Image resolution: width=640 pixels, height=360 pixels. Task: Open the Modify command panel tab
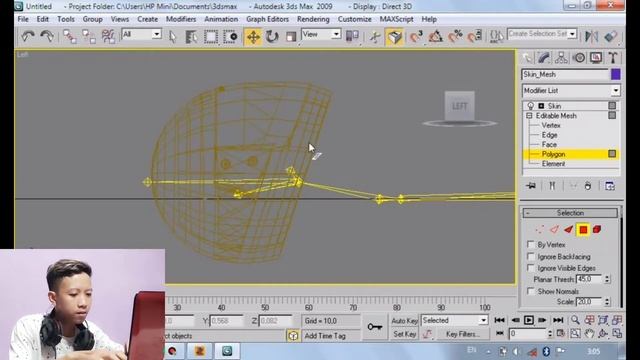coord(544,58)
